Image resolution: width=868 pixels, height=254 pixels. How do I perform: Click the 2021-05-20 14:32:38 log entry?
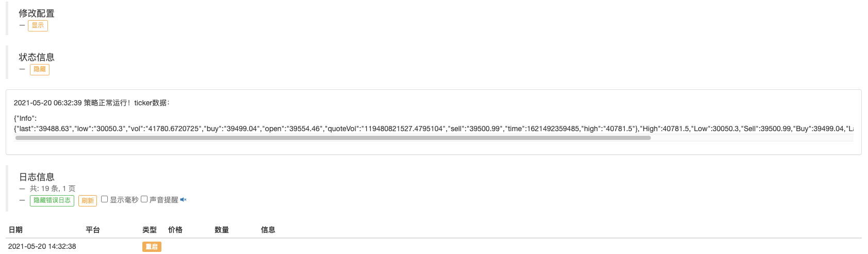(x=42, y=247)
